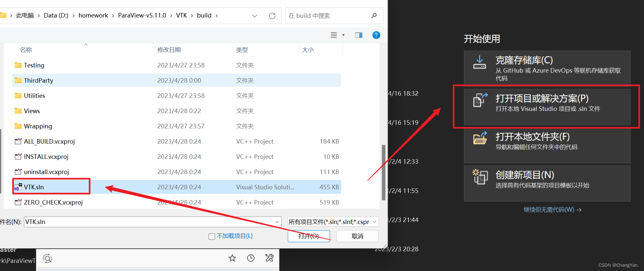Image resolution: width=644 pixels, height=271 pixels.
Task: Click the Utilities folder icon
Action: 18,96
